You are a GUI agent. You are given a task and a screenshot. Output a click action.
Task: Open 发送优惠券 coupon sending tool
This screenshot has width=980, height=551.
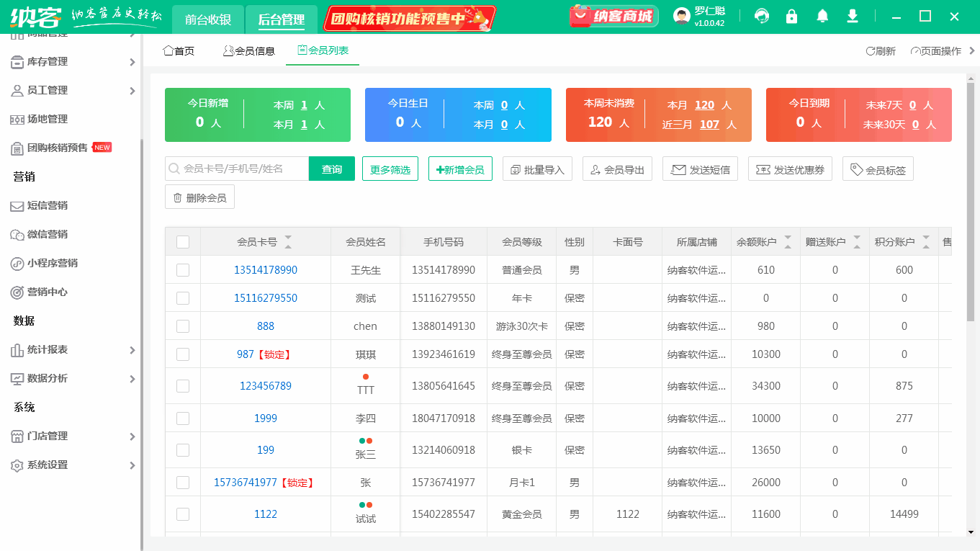pyautogui.click(x=790, y=169)
